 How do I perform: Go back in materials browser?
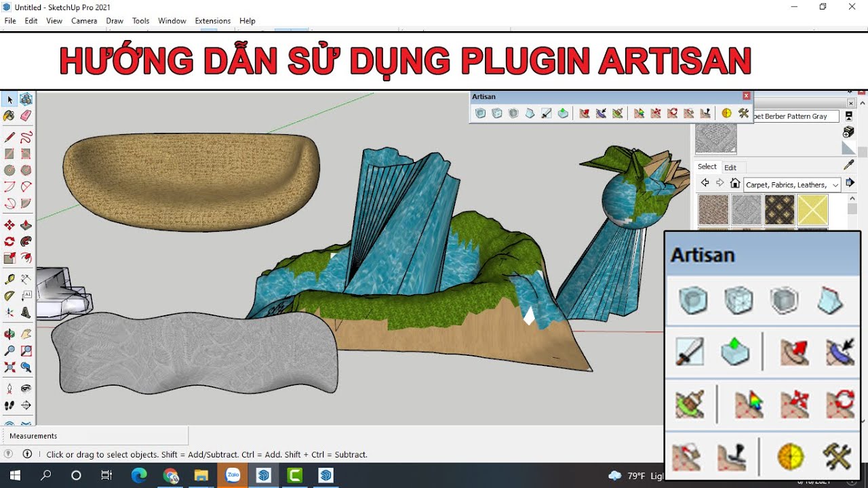[705, 183]
